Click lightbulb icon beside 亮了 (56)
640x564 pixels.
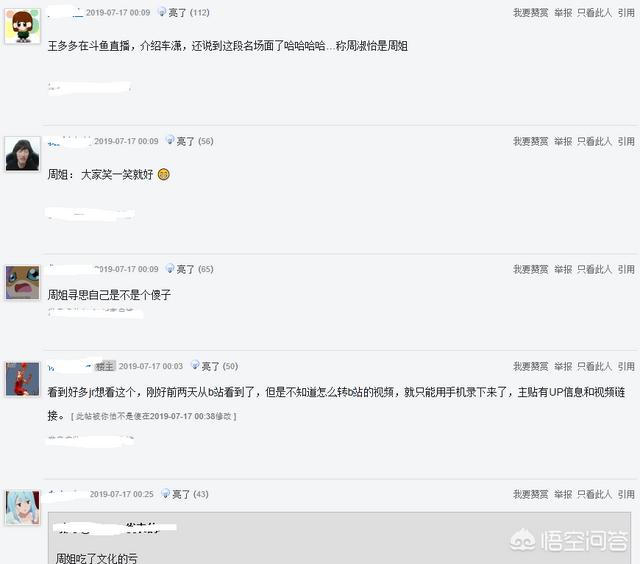pos(170,140)
